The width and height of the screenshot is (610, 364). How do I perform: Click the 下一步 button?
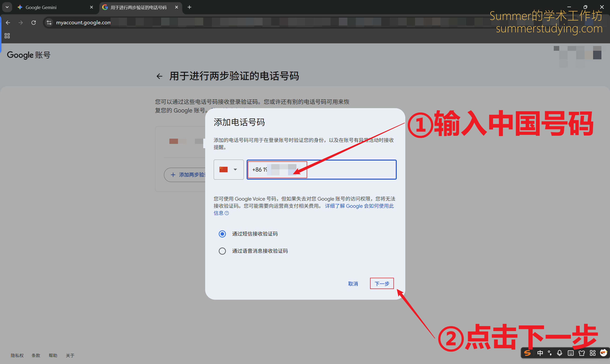pyautogui.click(x=382, y=283)
